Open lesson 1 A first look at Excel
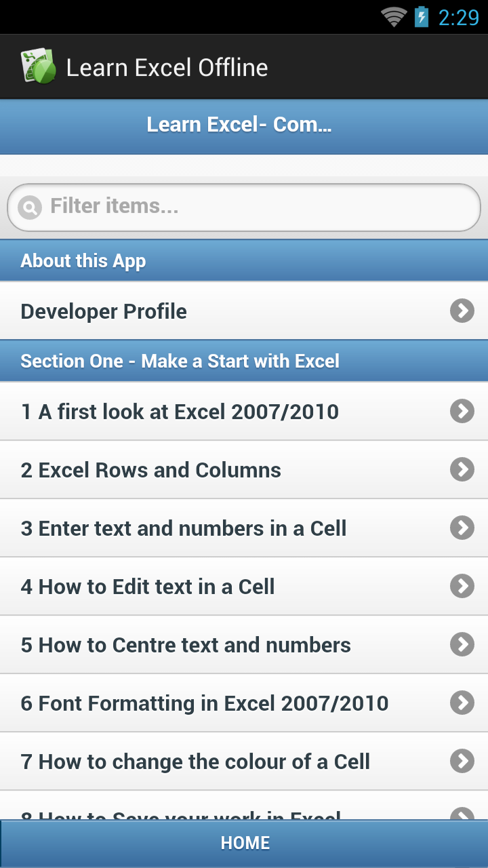Screen dimensions: 488x868 tap(180, 412)
